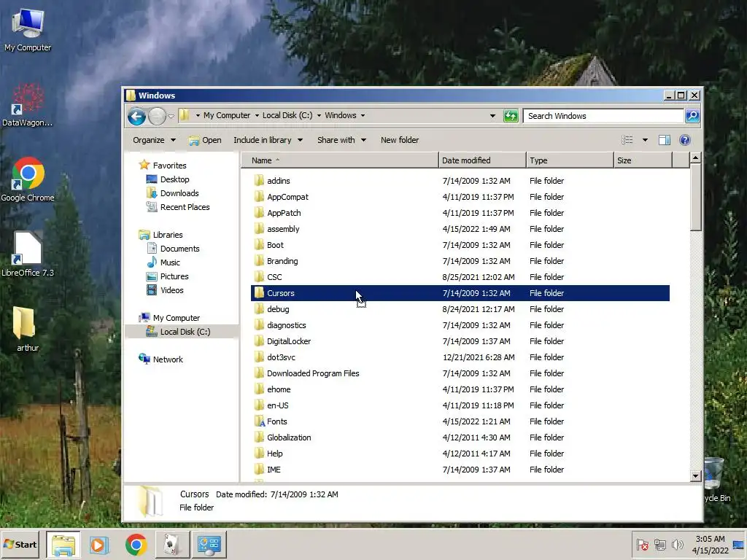The height and width of the screenshot is (560, 747).
Task: Click the Local Disk (C:) drive in sidebar
Action: [185, 332]
